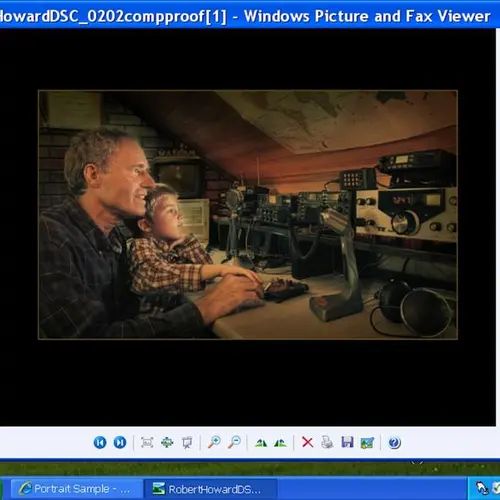Image resolution: width=500 pixels, height=500 pixels.
Task: Print the current picture
Action: [327, 442]
